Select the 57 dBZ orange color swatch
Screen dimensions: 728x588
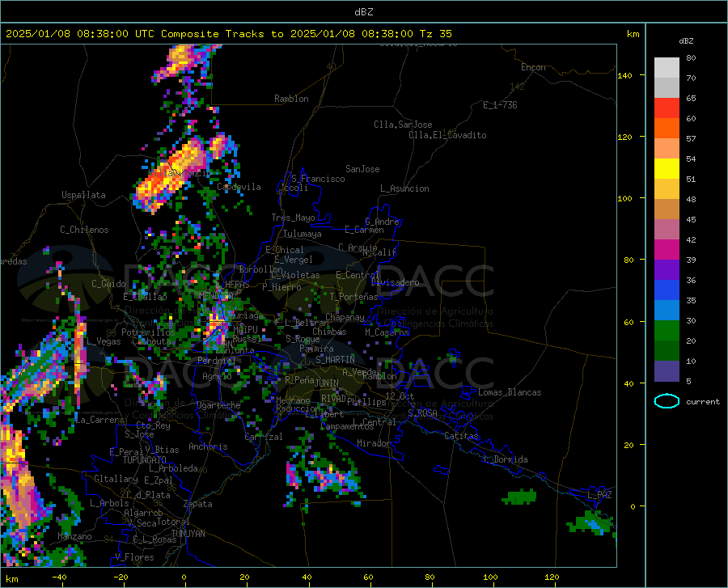(x=667, y=129)
